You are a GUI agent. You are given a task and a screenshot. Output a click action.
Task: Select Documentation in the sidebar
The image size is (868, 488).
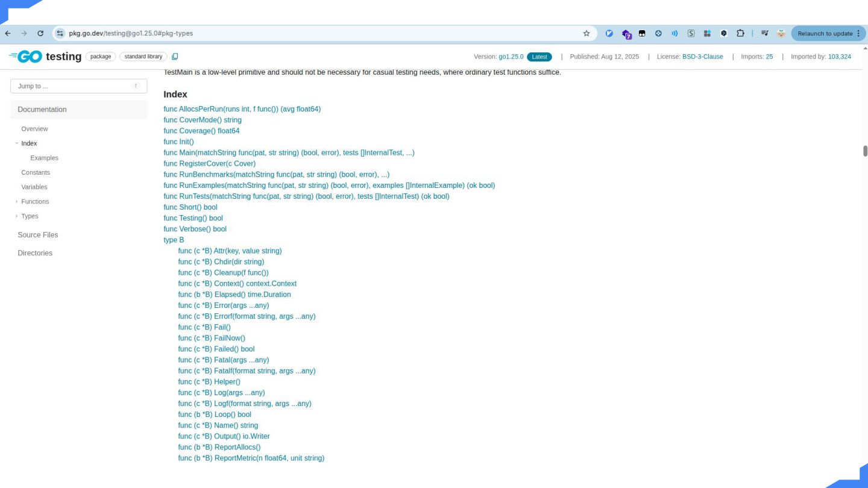coord(78,110)
